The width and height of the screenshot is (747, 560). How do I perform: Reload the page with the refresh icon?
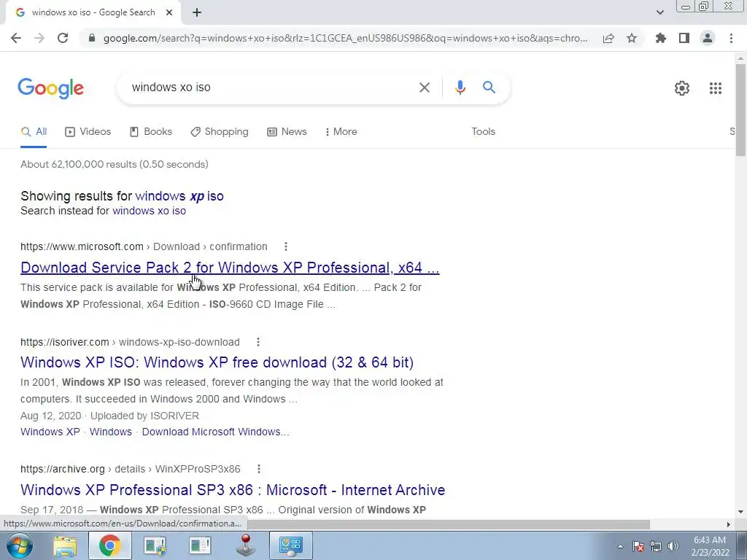point(63,38)
